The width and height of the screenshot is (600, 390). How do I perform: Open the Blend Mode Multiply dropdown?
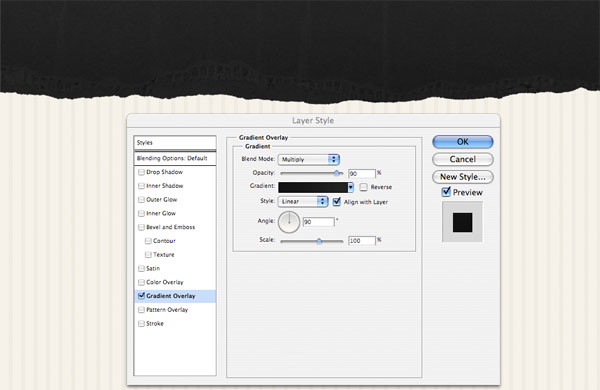tap(308, 160)
